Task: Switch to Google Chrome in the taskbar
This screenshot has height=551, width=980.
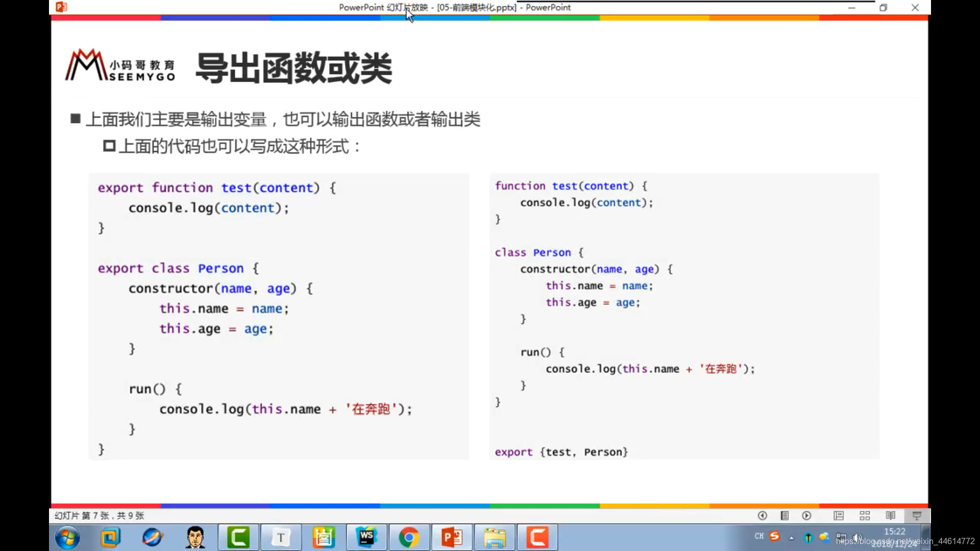Action: [x=409, y=538]
